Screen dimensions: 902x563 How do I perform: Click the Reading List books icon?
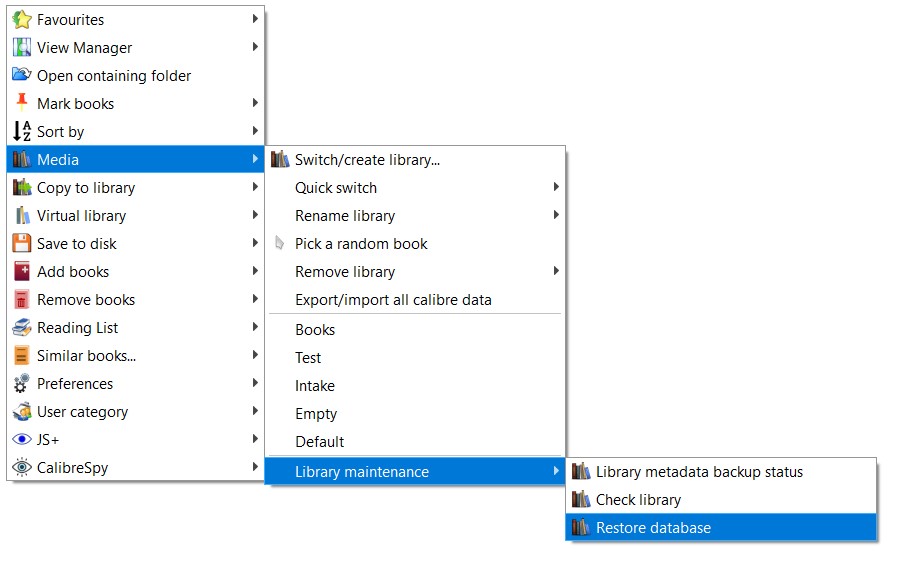pyautogui.click(x=22, y=327)
